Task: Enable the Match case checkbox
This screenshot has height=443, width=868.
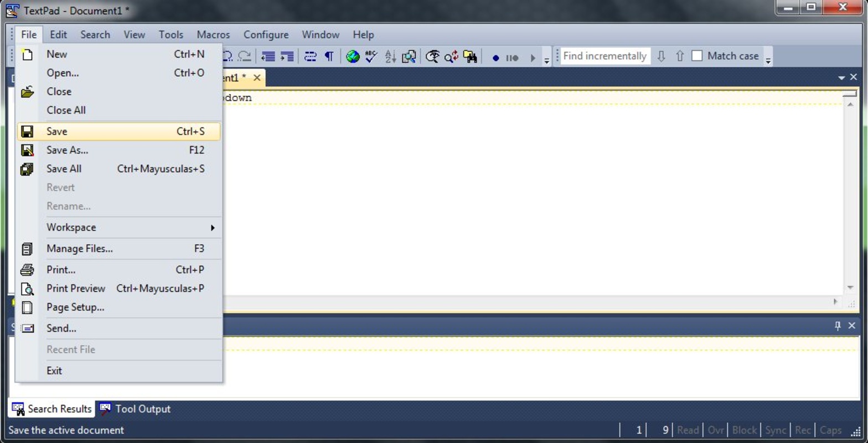Action: click(697, 56)
